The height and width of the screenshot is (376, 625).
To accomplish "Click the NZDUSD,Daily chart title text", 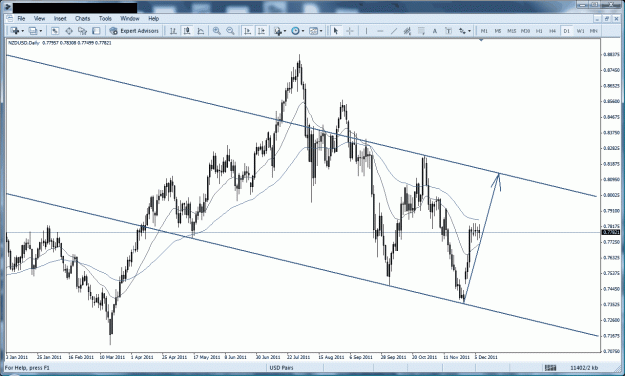I will point(23,43).
